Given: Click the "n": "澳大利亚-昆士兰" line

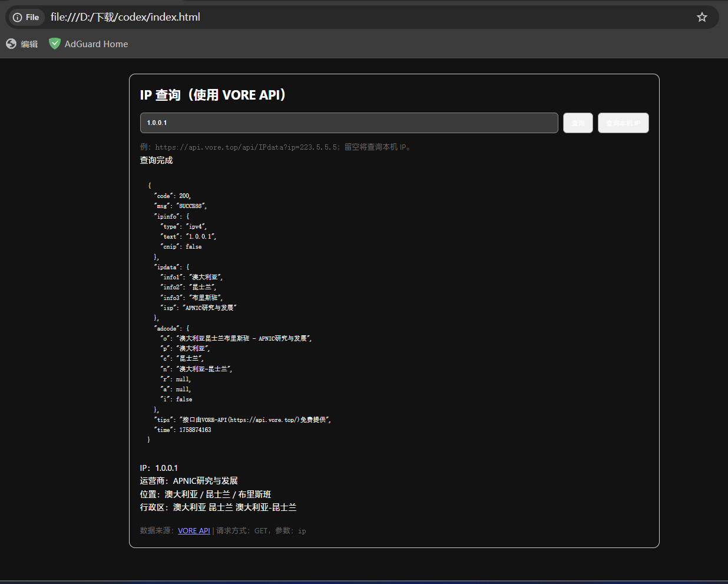Looking at the screenshot, I should point(197,369).
